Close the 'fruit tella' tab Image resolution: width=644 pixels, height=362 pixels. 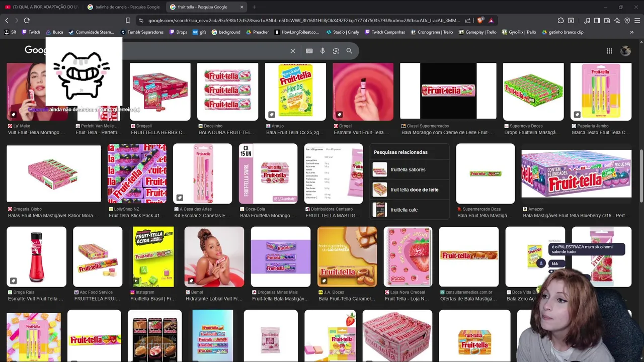[x=242, y=7]
